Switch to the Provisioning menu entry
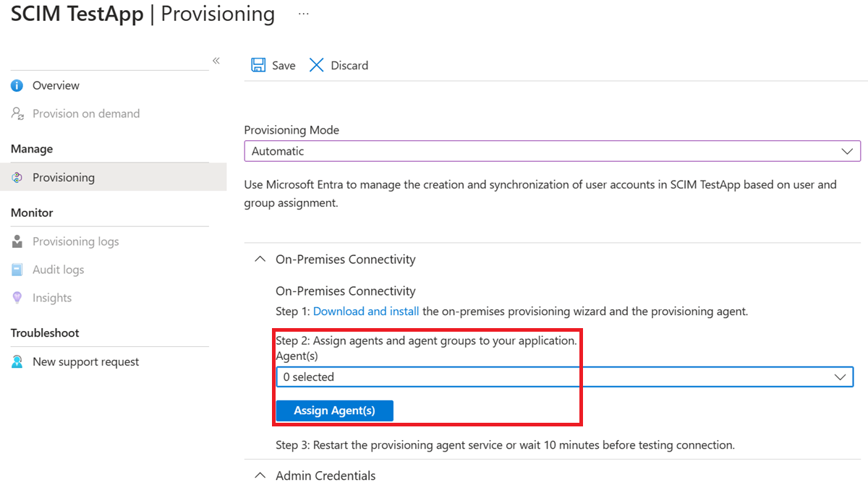This screenshot has width=868, height=490. pyautogui.click(x=65, y=176)
